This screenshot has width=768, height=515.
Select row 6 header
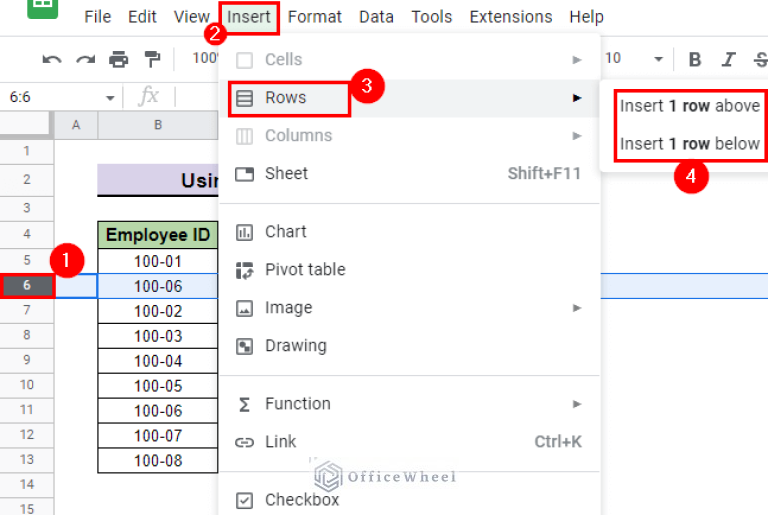[x=27, y=286]
